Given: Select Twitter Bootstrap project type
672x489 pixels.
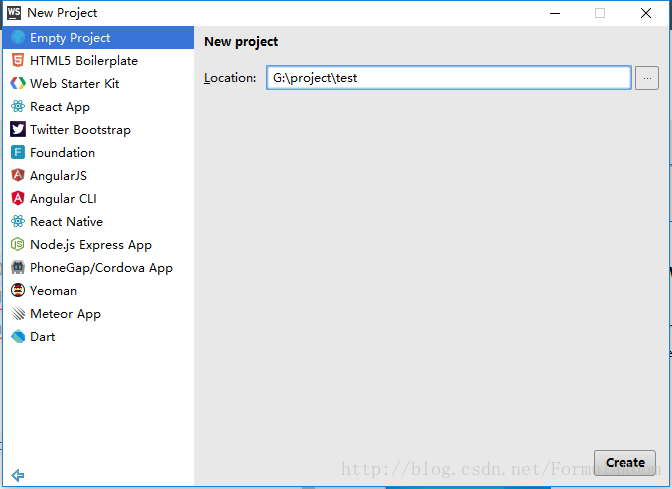Looking at the screenshot, I should click(x=98, y=129).
